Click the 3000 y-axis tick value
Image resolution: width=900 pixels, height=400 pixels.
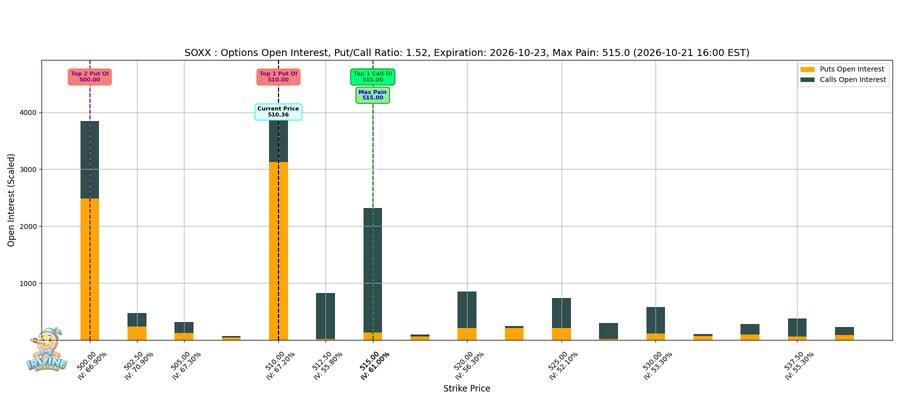pos(28,169)
